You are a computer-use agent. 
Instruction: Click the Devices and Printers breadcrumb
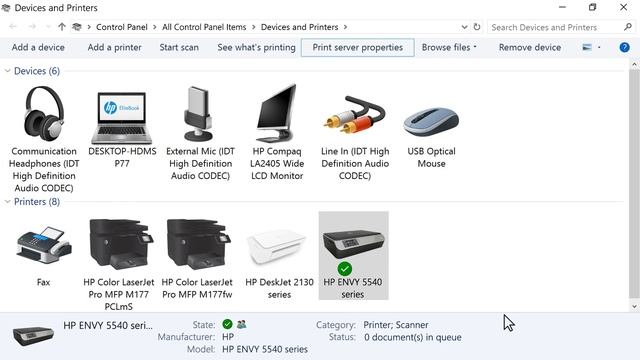click(300, 27)
